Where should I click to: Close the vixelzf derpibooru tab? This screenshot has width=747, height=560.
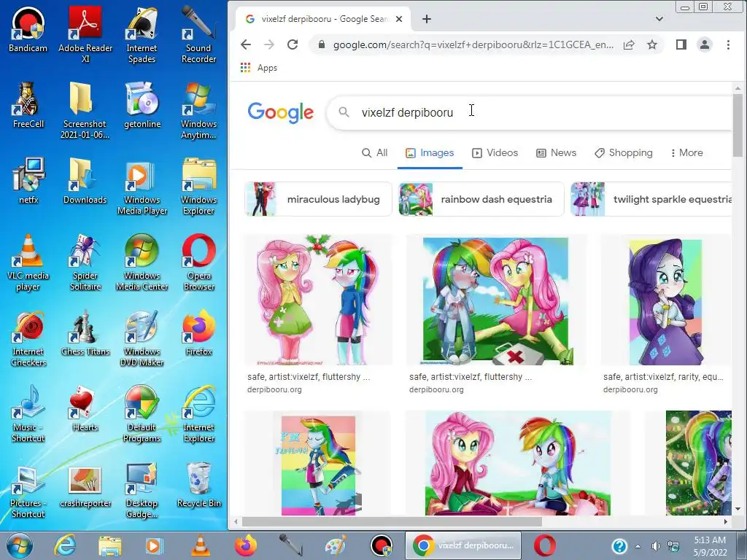[399, 19]
